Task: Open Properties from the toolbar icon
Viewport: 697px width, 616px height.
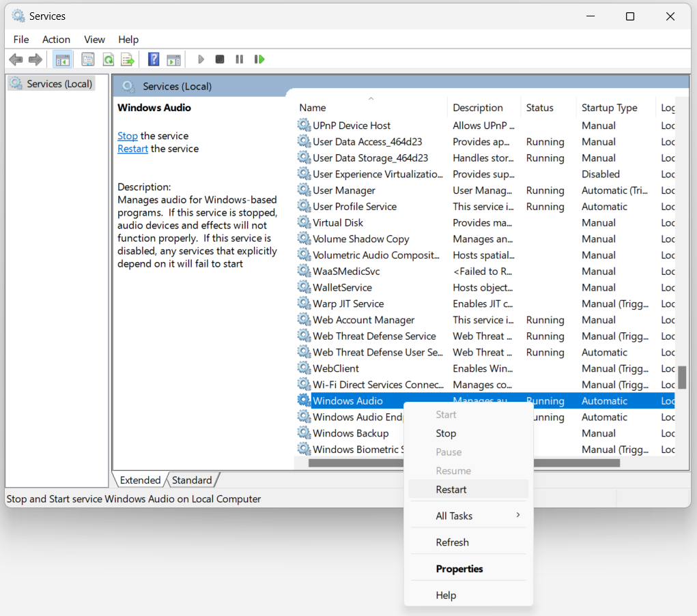Action: point(88,59)
